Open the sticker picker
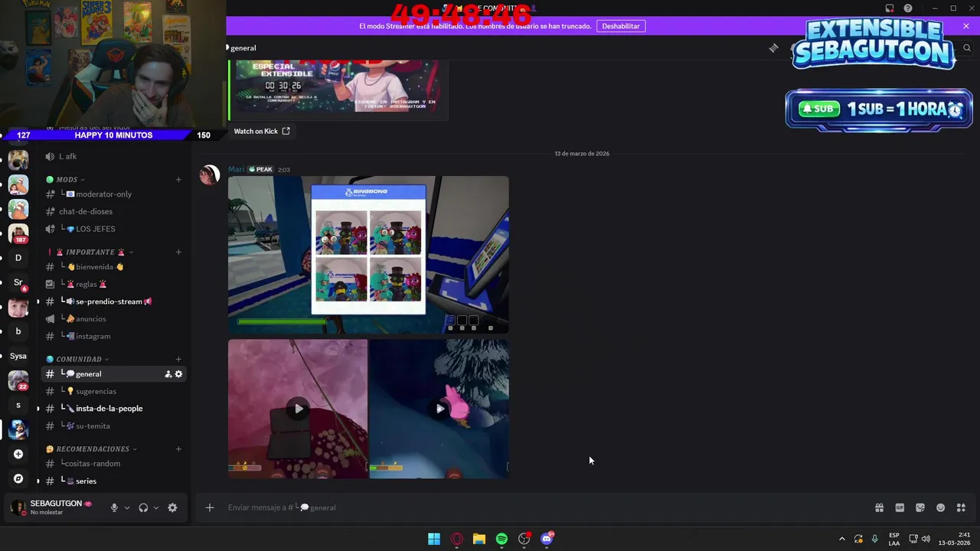The height and width of the screenshot is (551, 980). (920, 507)
